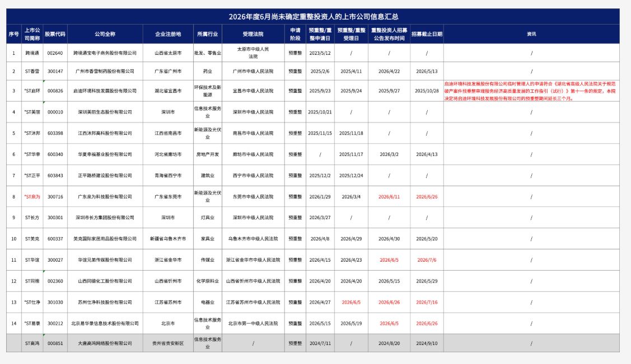Select the '招募截止日期' column header
Viewport: 631px width, 364px height.
point(427,34)
